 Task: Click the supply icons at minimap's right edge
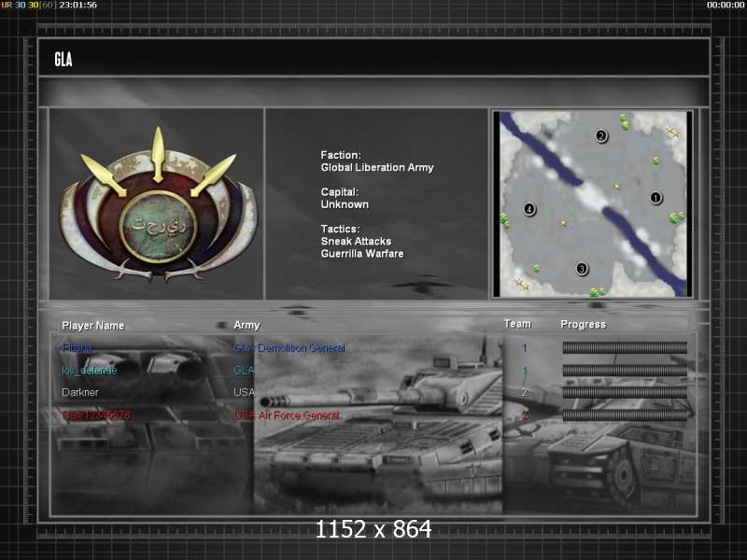click(x=676, y=217)
